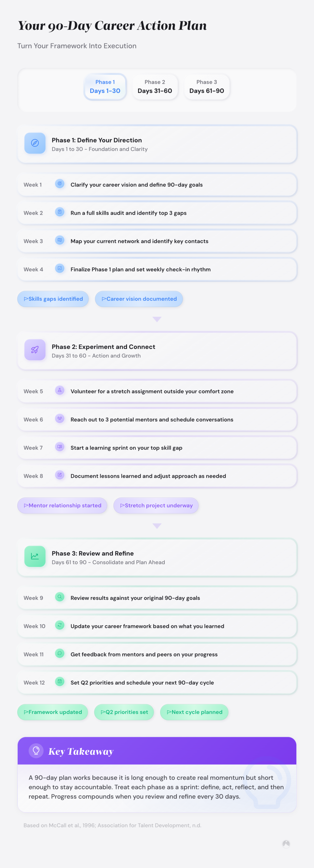Select the target icon for Week 1

[x=60, y=184]
